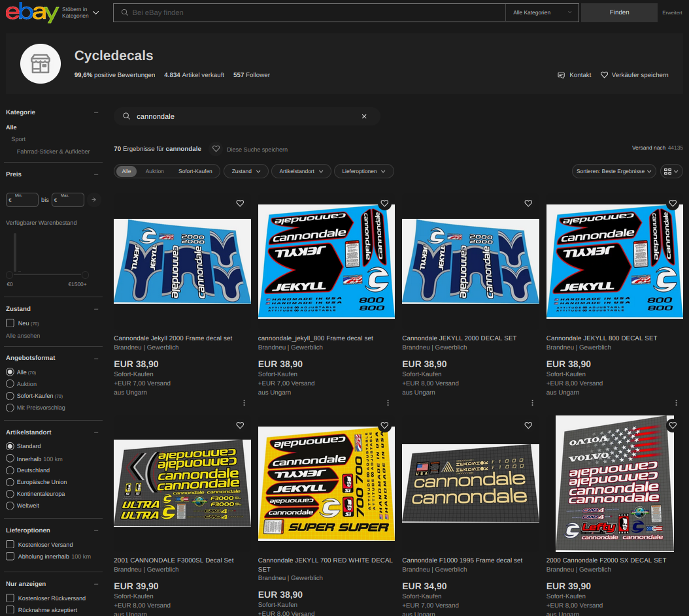
Task: Click the left price slider handle
Action: tap(10, 275)
